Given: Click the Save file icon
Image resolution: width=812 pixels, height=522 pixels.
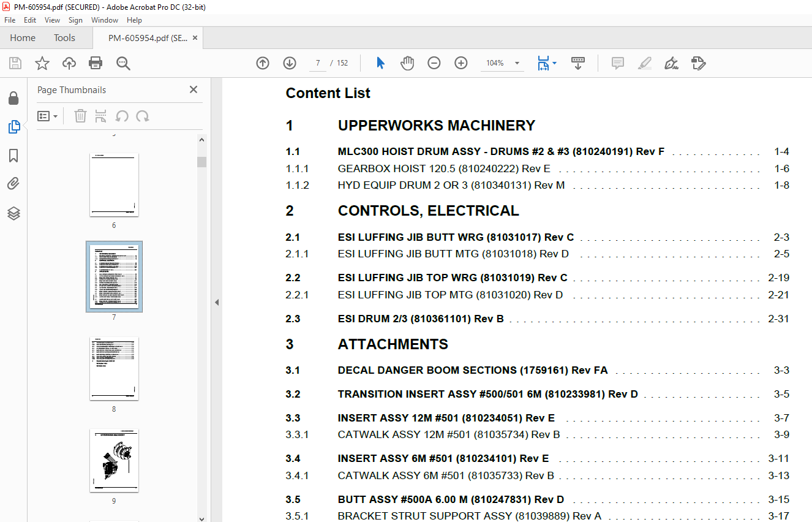Looking at the screenshot, I should coord(15,63).
